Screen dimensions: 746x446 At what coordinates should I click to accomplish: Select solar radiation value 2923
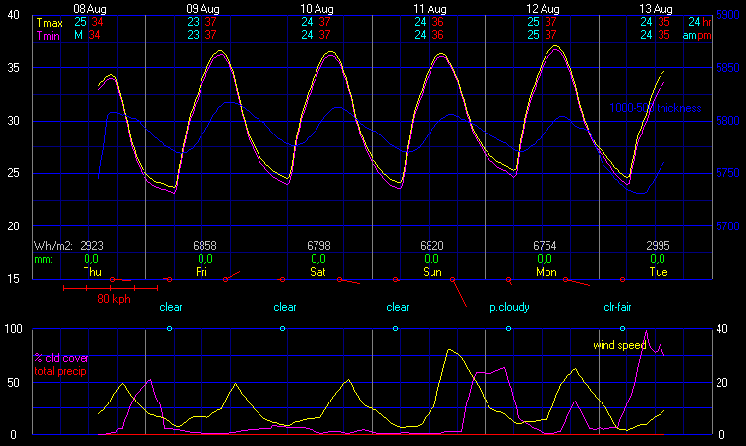[92, 246]
